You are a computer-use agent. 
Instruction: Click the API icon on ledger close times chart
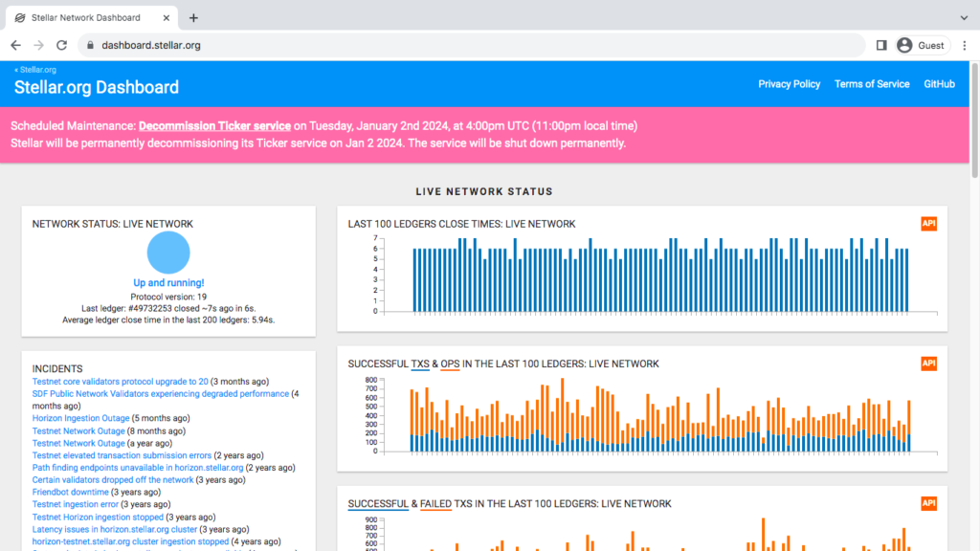pyautogui.click(x=928, y=224)
